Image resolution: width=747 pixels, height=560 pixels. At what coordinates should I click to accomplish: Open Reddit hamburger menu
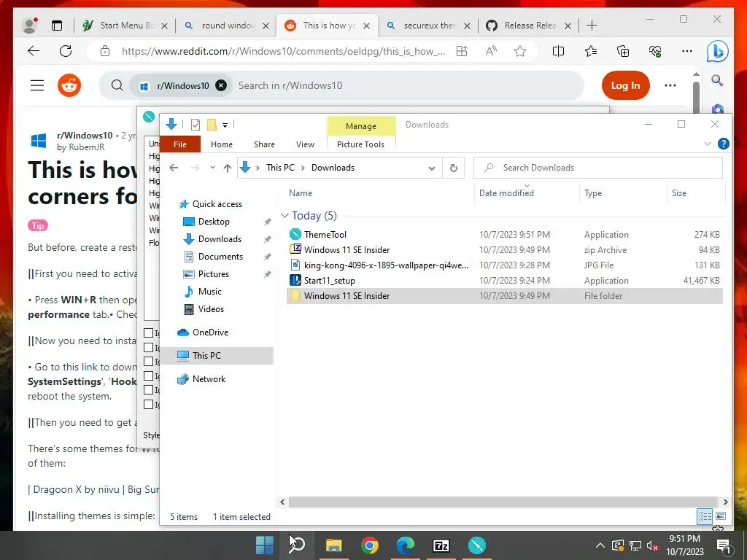point(37,85)
